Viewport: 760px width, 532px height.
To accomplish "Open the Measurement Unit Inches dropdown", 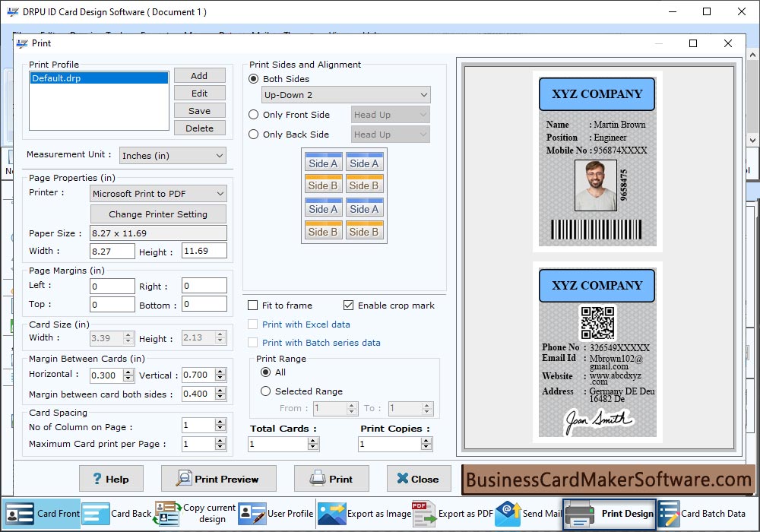I will (173, 156).
